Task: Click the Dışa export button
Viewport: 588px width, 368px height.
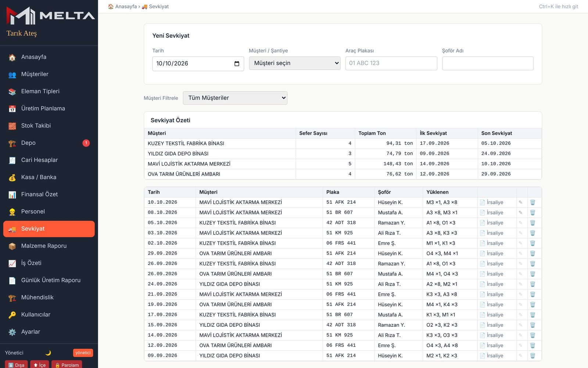Action: click(16, 364)
